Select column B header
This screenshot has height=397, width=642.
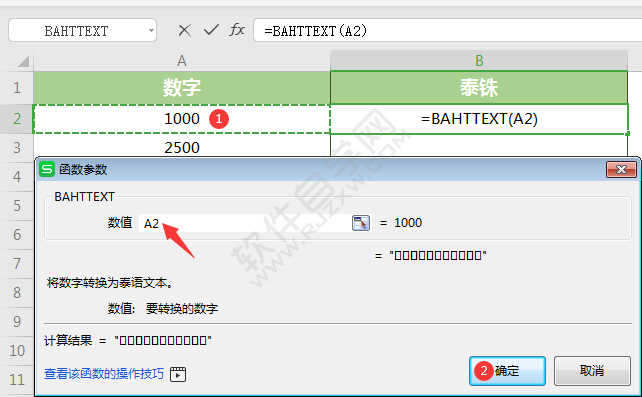479,61
